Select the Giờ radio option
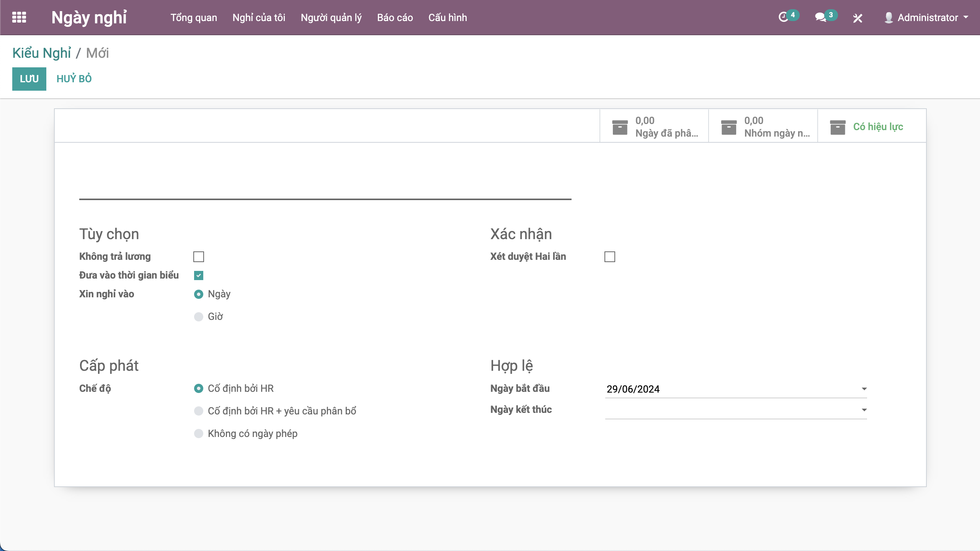The width and height of the screenshot is (980, 551). pos(199,316)
